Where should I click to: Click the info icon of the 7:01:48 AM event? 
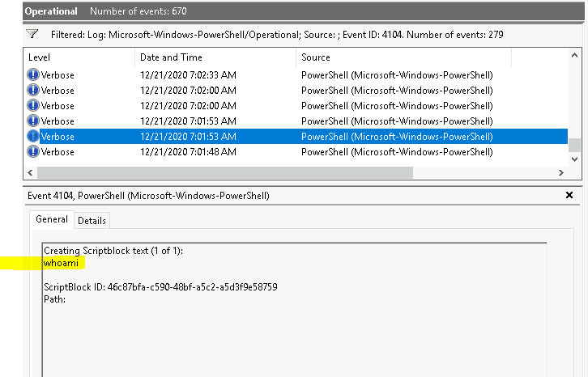point(33,151)
